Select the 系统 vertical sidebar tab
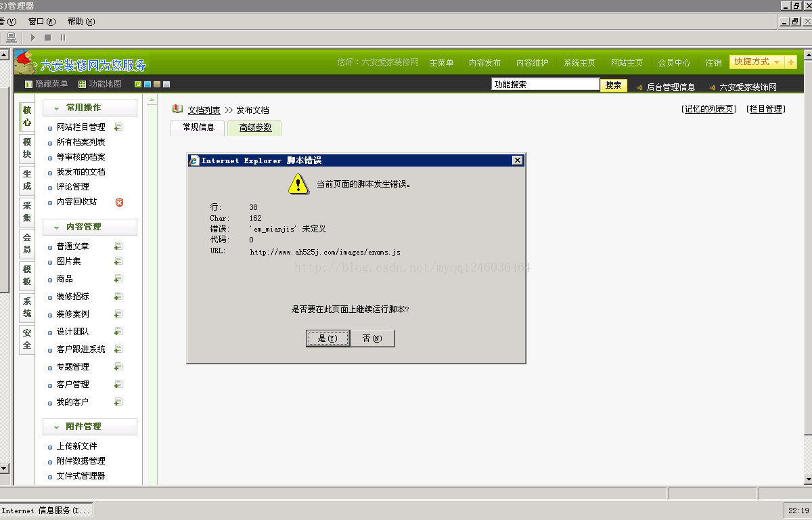Screen dimensions: 812x520 27,307
